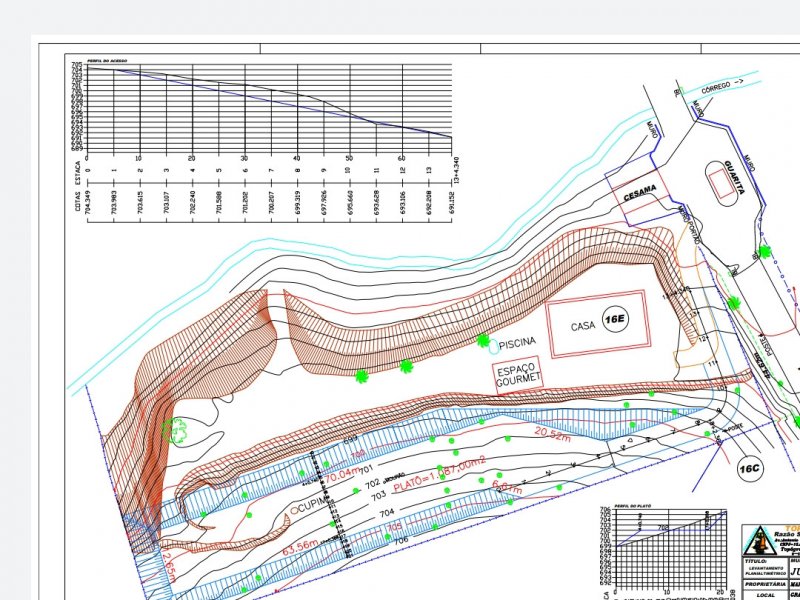Click the PLATÔ=1.087,00m2 area text
800x600 pixels.
(x=439, y=475)
